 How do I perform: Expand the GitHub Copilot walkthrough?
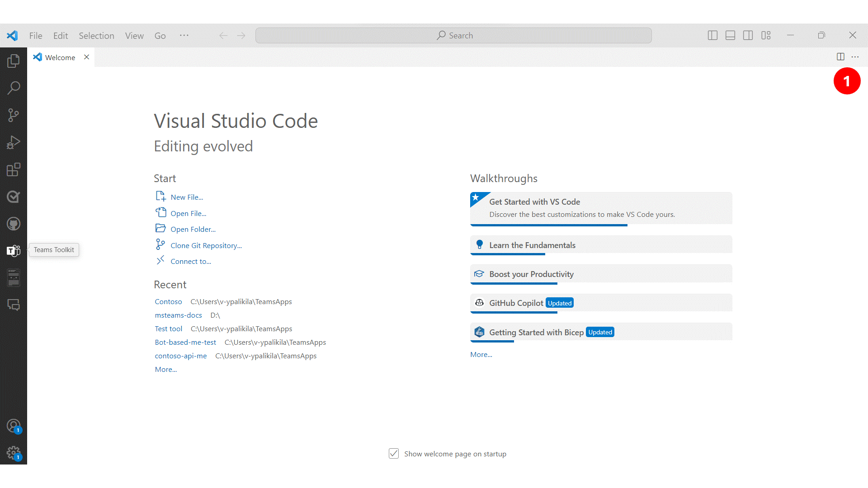(x=601, y=303)
